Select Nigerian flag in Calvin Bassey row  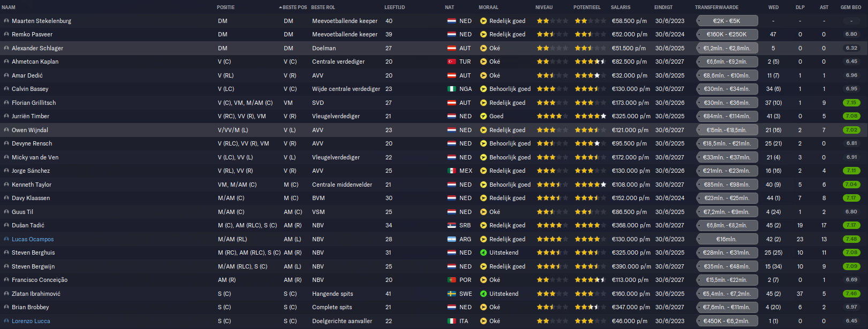point(451,89)
